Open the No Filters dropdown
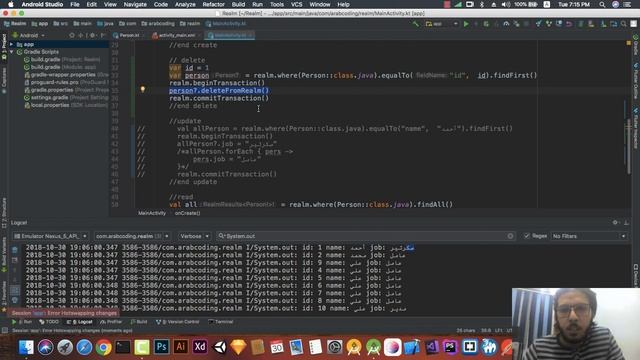 pos(589,236)
